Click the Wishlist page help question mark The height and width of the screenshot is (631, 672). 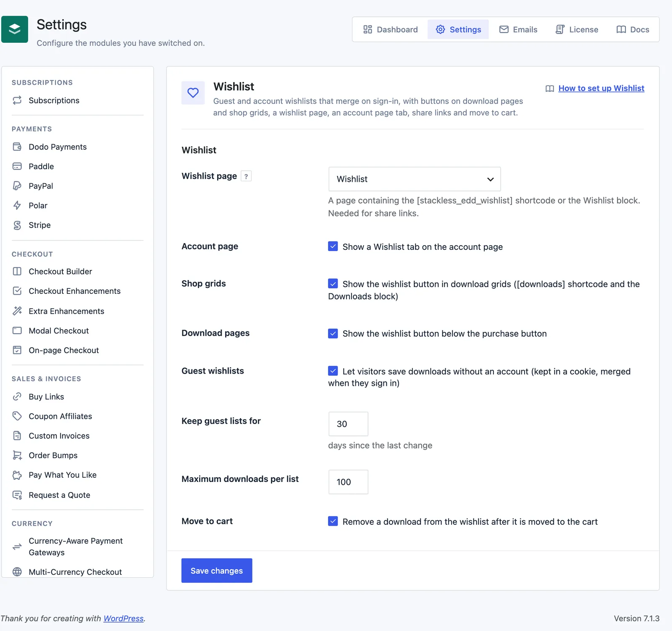point(246,176)
